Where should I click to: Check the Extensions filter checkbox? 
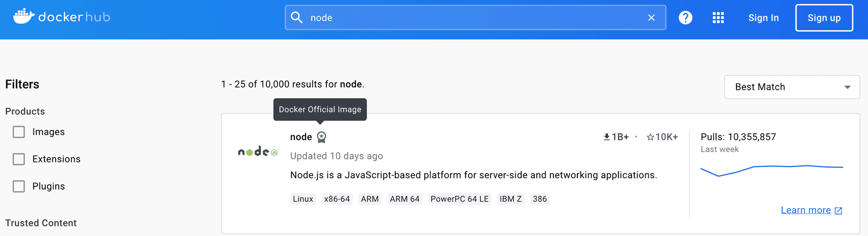[x=19, y=159]
